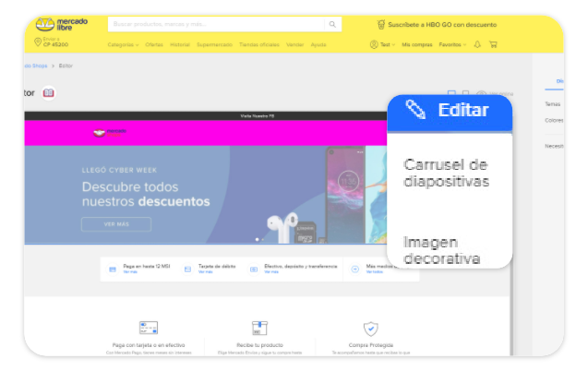Click the editor page vertical scrollbar
Image resolution: width=588 pixels, height=371 pixels.
(x=511, y=311)
